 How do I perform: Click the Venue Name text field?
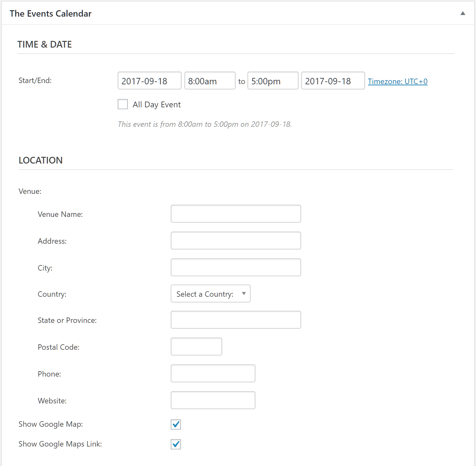pyautogui.click(x=236, y=214)
